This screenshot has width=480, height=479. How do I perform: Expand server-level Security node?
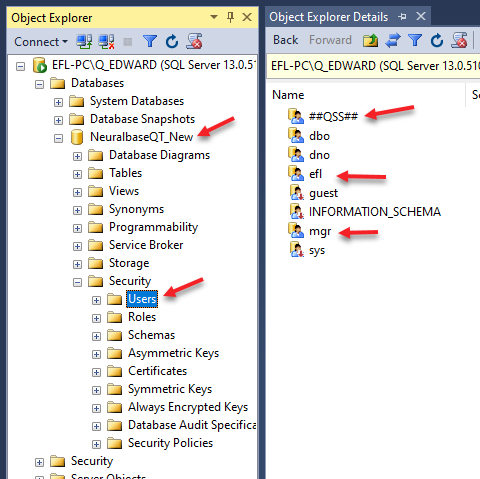click(x=39, y=462)
